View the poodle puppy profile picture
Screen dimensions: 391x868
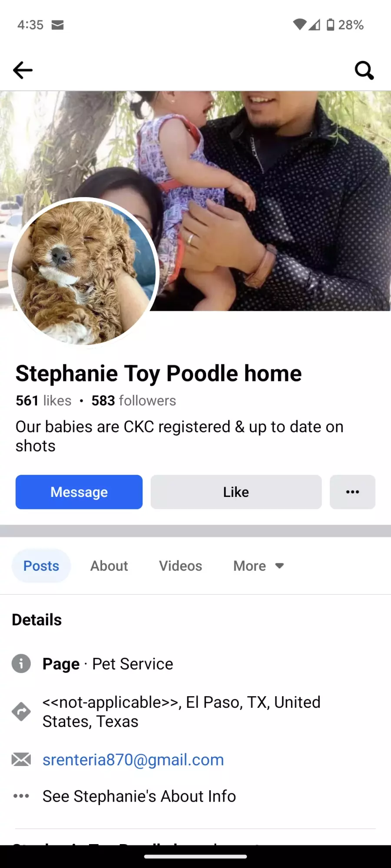pos(84,273)
